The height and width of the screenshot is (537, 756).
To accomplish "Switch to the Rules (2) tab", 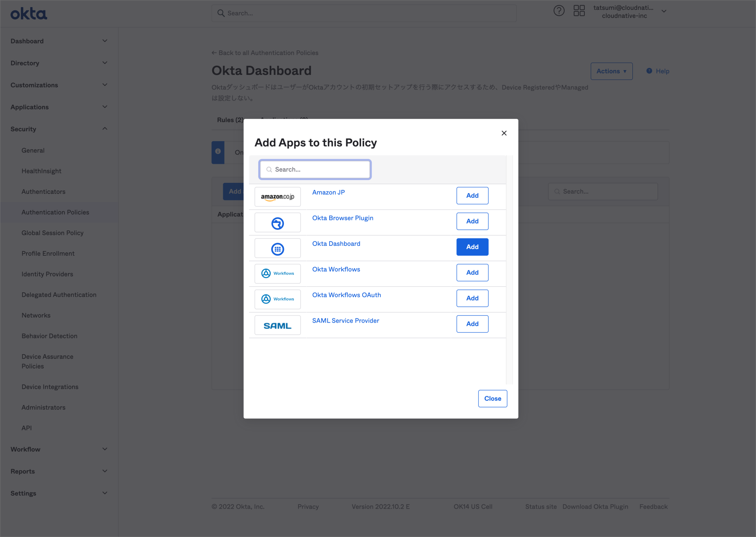I will 230,120.
